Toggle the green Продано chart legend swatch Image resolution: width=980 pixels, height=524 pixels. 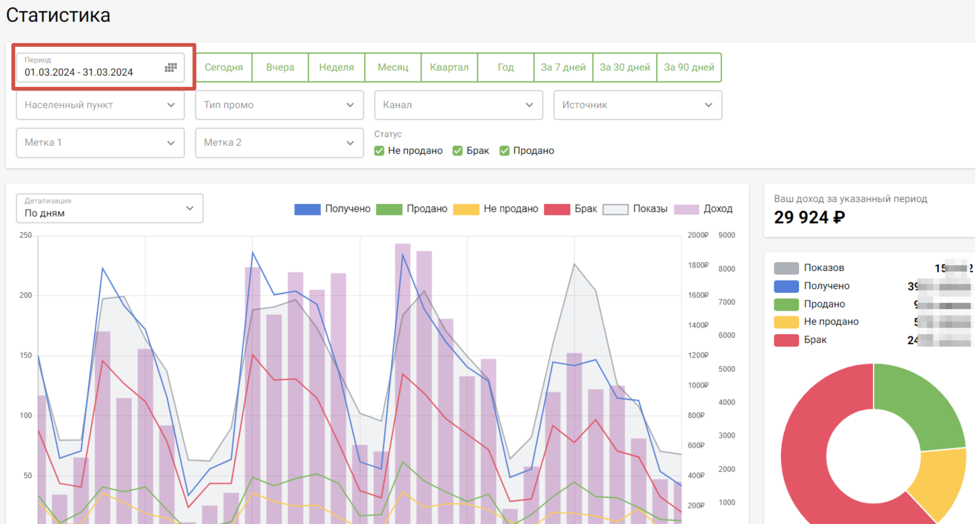pyautogui.click(x=388, y=209)
